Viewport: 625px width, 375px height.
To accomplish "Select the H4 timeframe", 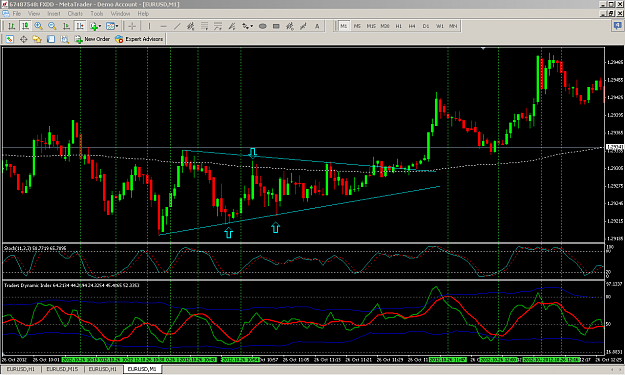I will pos(412,26).
